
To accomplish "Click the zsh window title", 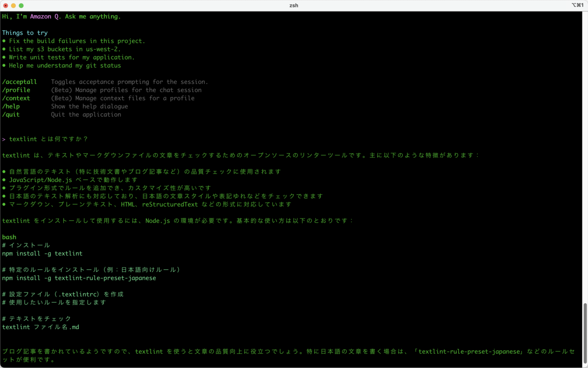I will click(294, 5).
